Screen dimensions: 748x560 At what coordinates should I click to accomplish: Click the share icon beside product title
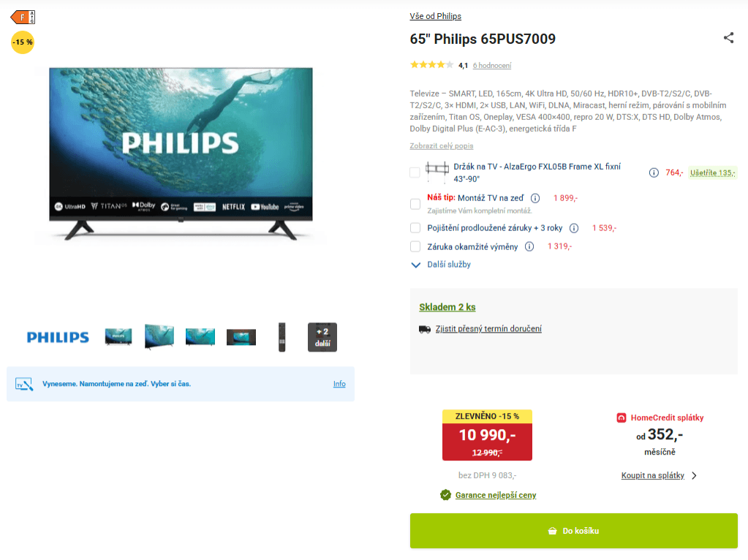click(728, 38)
